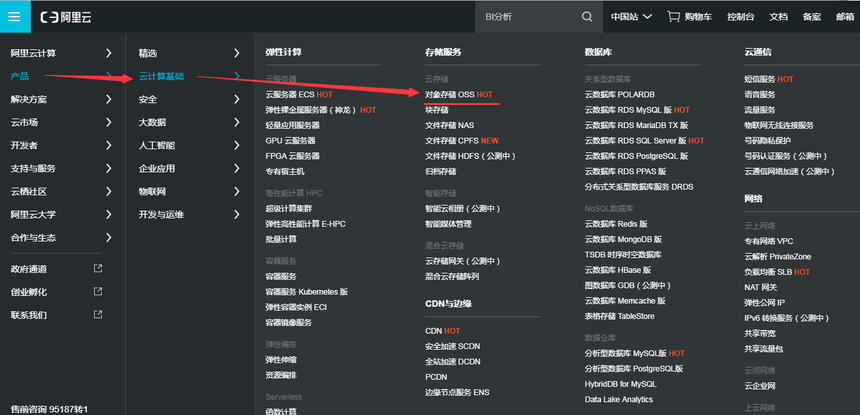Open 归档存储 product
This screenshot has height=415, width=860.
(440, 171)
